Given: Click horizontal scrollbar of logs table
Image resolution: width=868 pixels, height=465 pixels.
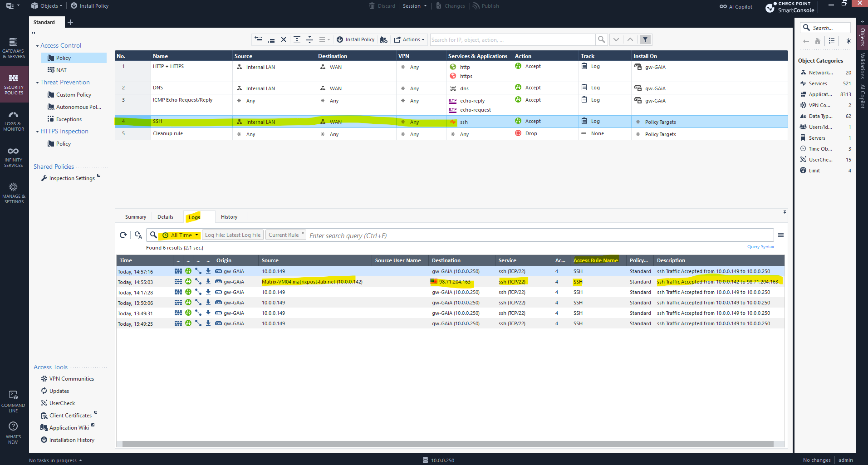Looking at the screenshot, I should [447, 444].
